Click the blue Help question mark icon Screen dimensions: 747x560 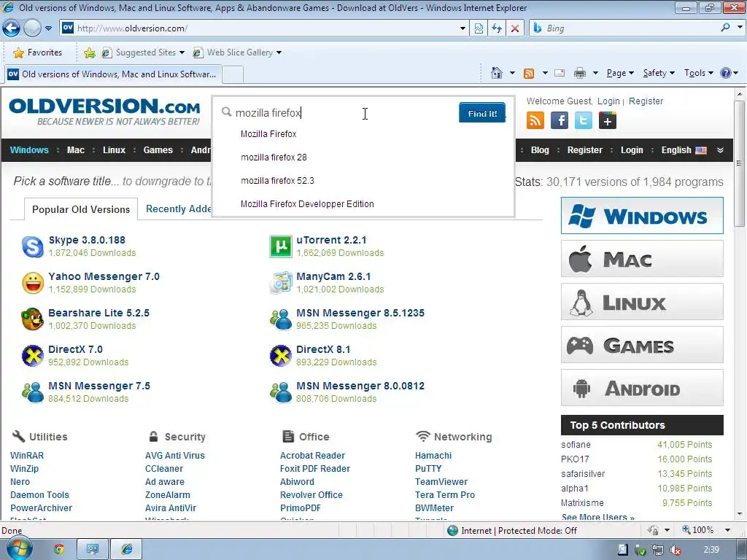pos(726,73)
